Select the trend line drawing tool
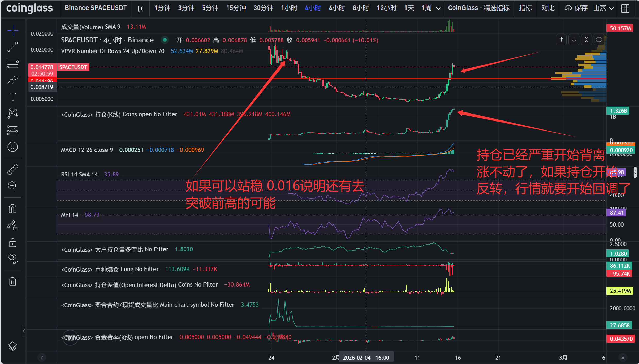This screenshot has width=639, height=364. (x=12, y=47)
